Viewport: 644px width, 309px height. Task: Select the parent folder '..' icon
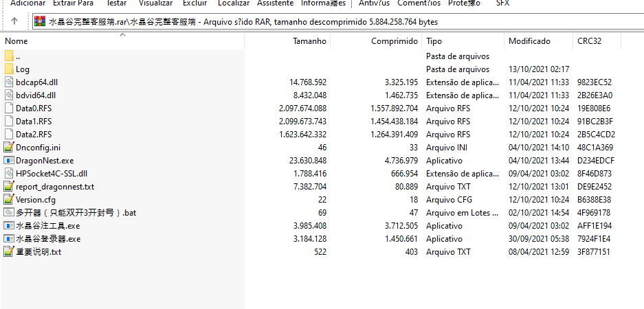click(x=9, y=56)
